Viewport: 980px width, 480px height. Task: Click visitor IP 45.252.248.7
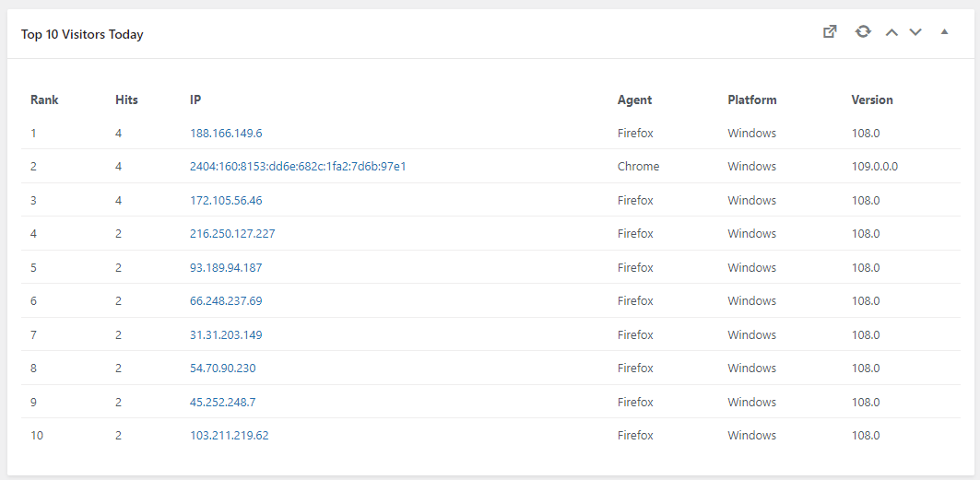223,403
